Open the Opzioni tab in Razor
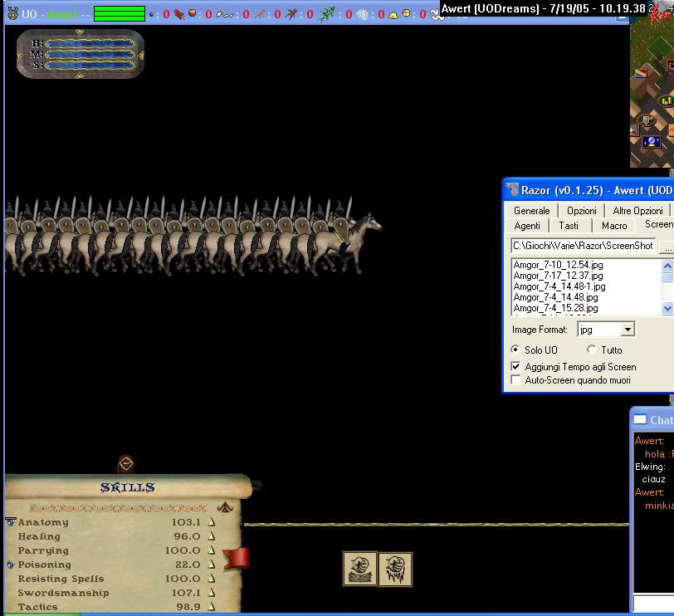This screenshot has width=674, height=616. (581, 211)
